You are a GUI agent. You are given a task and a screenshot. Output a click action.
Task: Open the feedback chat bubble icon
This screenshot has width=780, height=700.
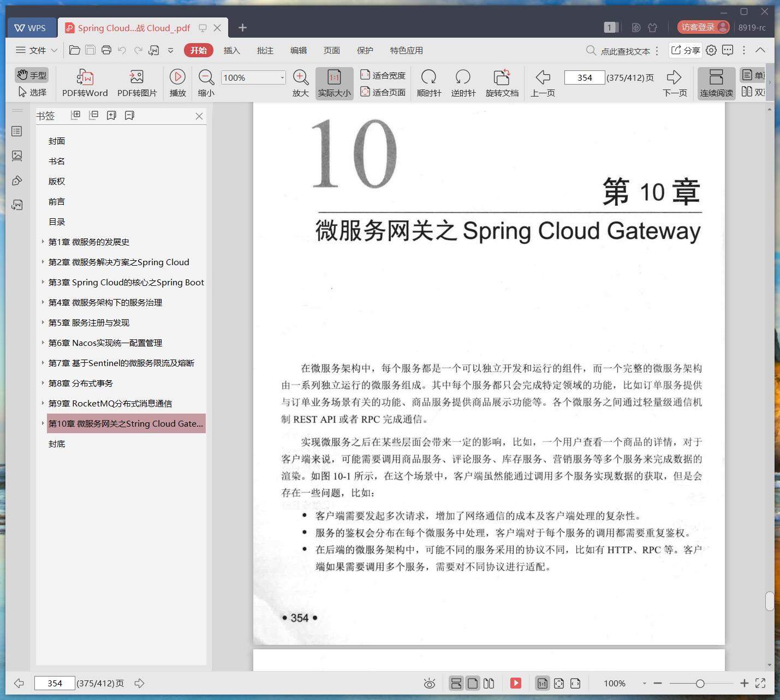click(x=728, y=50)
